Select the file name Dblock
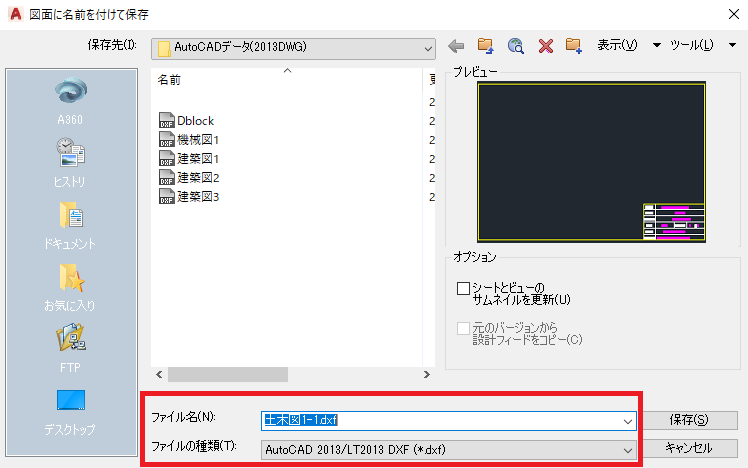The height and width of the screenshot is (468, 748). [x=195, y=121]
